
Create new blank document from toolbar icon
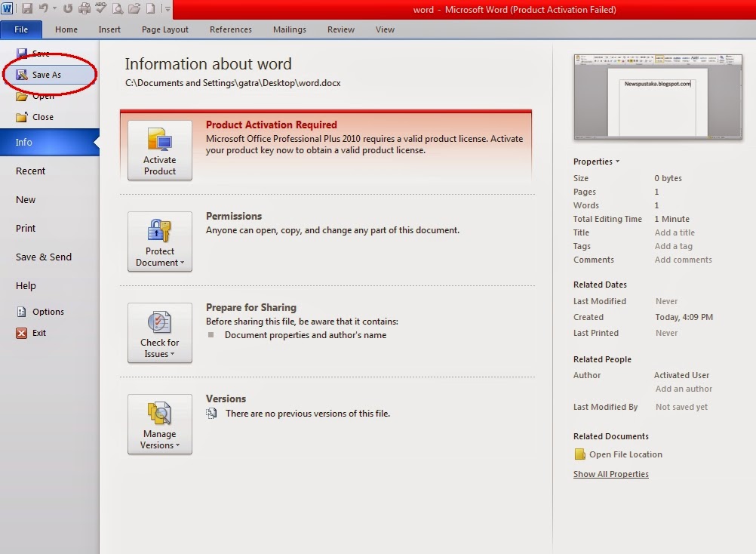[x=150, y=8]
